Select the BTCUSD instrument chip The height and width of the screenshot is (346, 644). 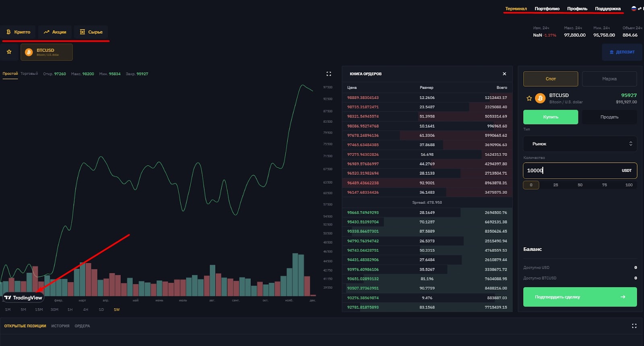tap(47, 52)
